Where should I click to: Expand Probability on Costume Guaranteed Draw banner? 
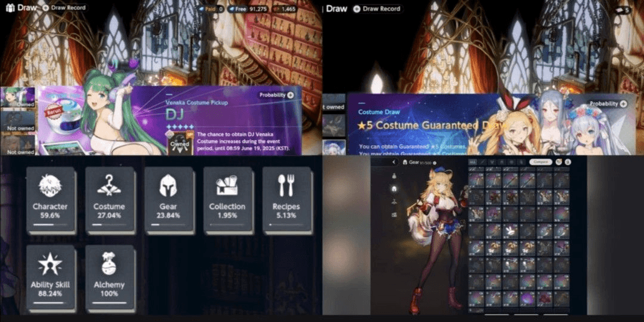[x=607, y=104]
